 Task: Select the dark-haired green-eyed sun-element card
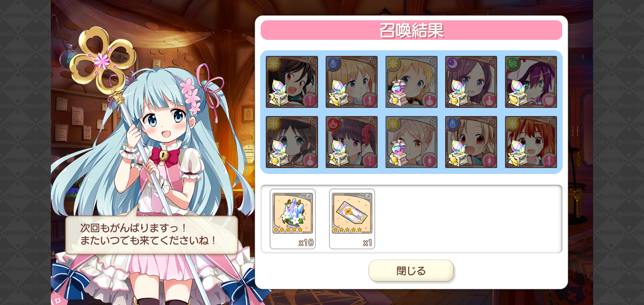(x=292, y=142)
